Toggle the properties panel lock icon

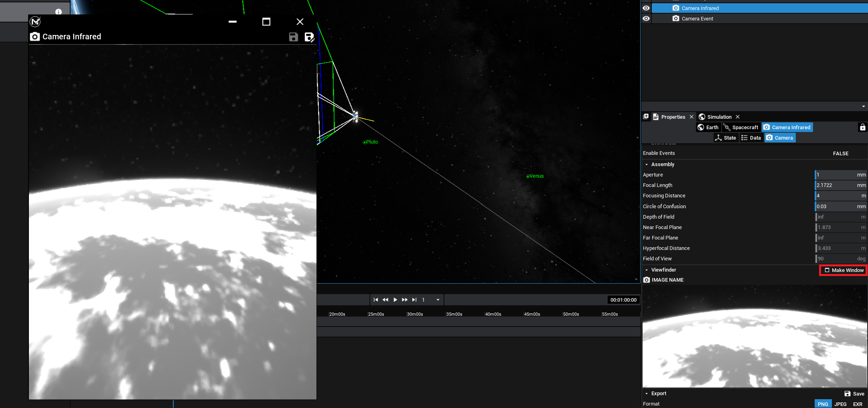tap(862, 127)
